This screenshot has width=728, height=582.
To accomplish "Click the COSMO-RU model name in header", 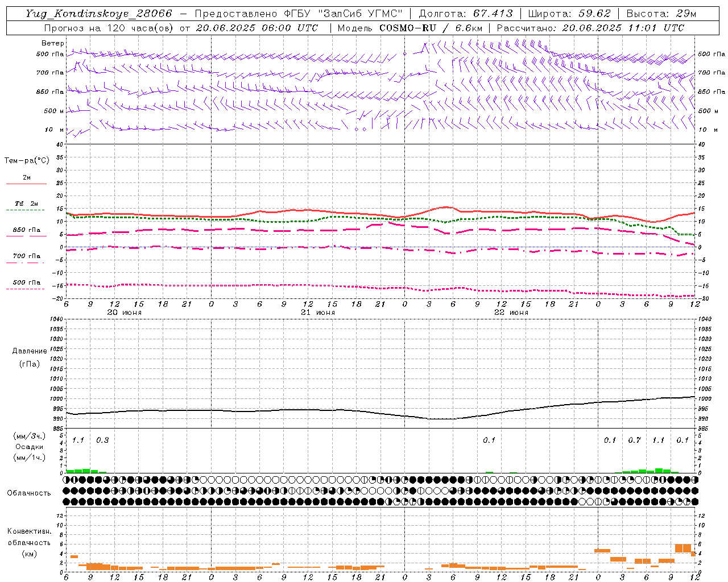I will [409, 28].
